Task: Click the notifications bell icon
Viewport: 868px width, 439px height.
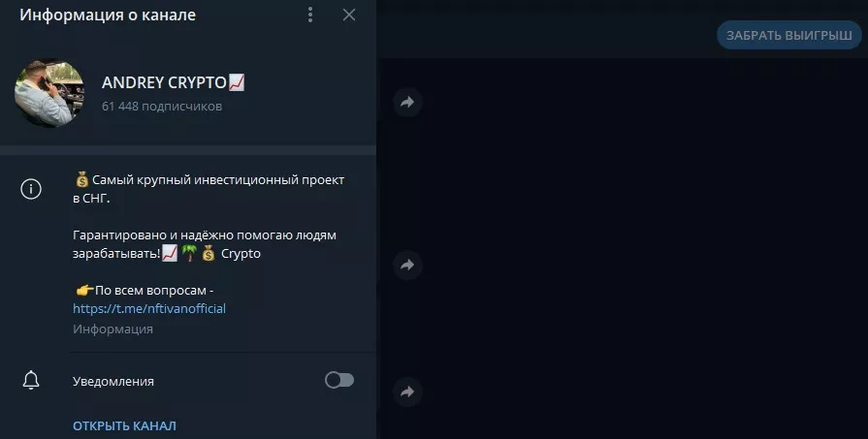Action: pyautogui.click(x=31, y=380)
